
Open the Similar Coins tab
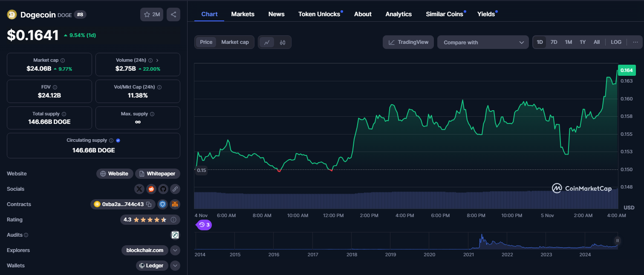445,14
